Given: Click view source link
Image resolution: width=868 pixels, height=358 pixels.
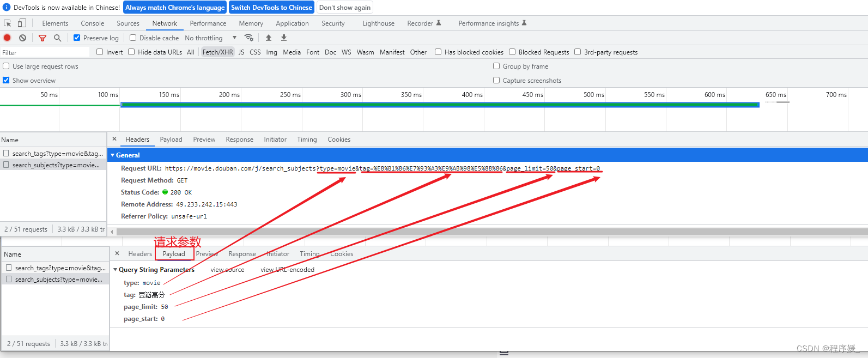Looking at the screenshot, I should point(227,270).
